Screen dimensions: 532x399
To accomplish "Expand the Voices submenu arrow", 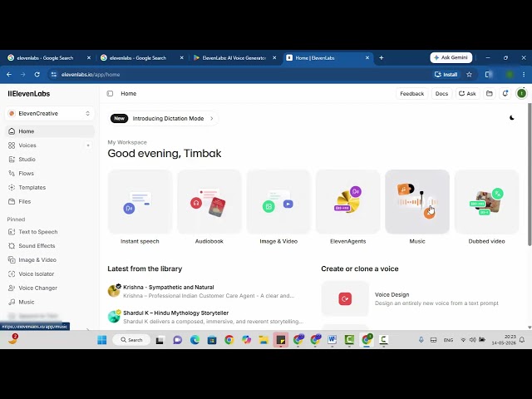I will pyautogui.click(x=88, y=145).
